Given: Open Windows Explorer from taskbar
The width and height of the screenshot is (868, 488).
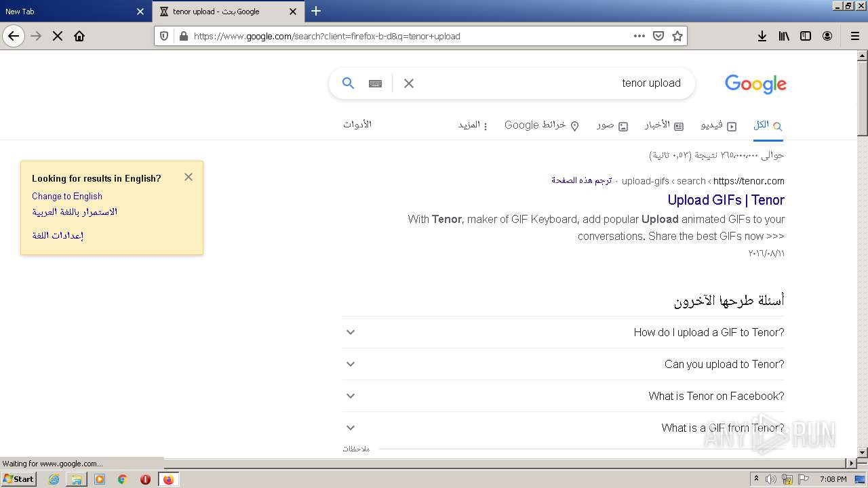Looking at the screenshot, I should [77, 479].
